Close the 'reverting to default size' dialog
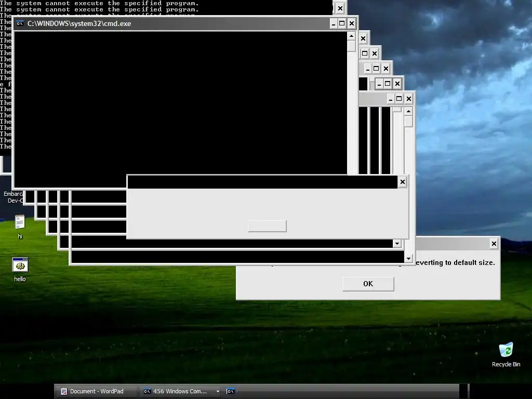 pyautogui.click(x=494, y=244)
